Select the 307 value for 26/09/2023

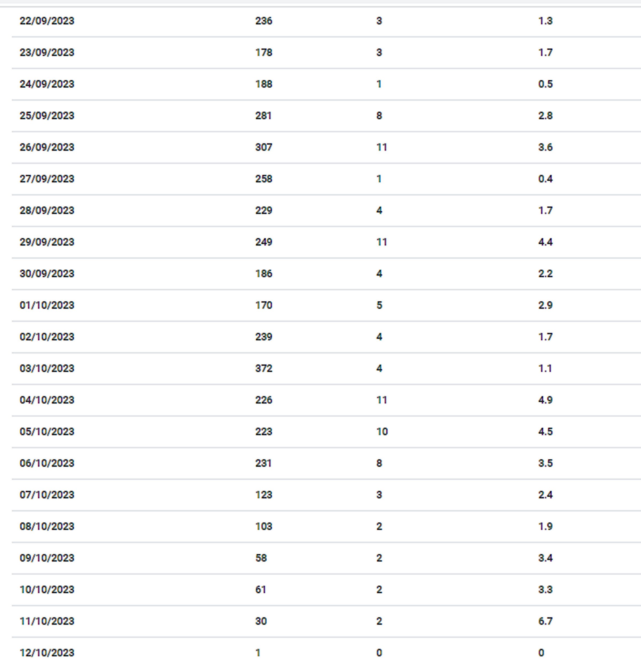(x=263, y=147)
